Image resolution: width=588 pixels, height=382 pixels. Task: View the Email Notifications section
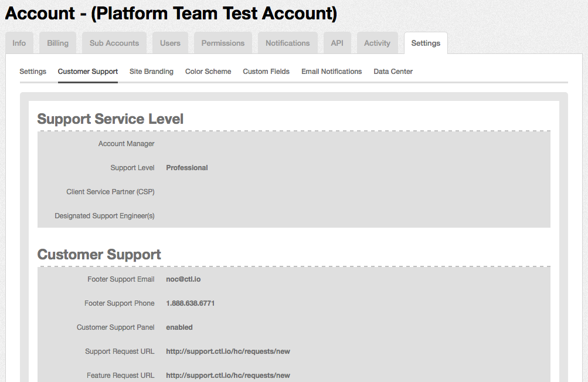[x=331, y=71]
